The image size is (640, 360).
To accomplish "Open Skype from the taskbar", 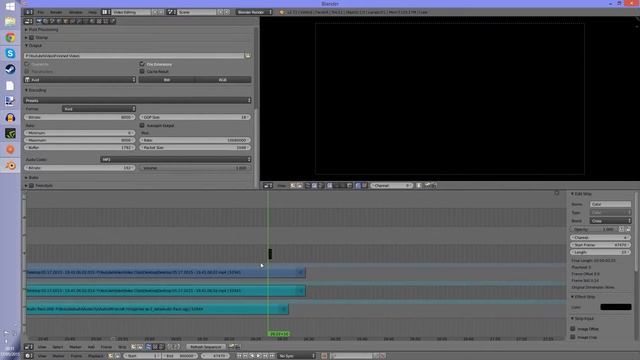I will [x=10, y=53].
